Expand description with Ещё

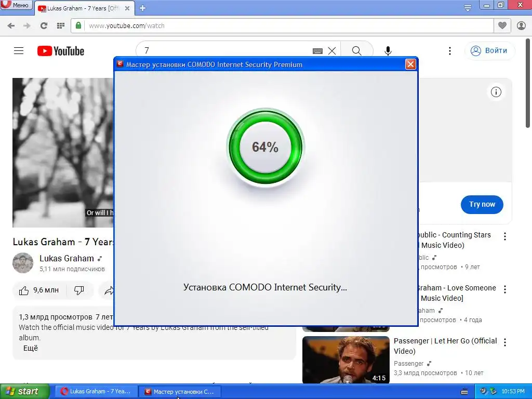(31, 348)
